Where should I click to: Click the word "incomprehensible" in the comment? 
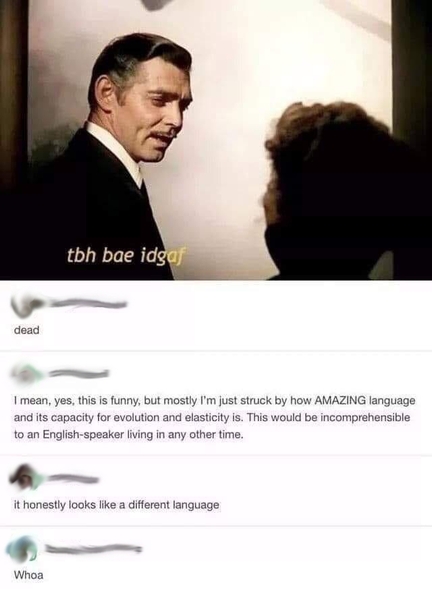[x=365, y=418]
